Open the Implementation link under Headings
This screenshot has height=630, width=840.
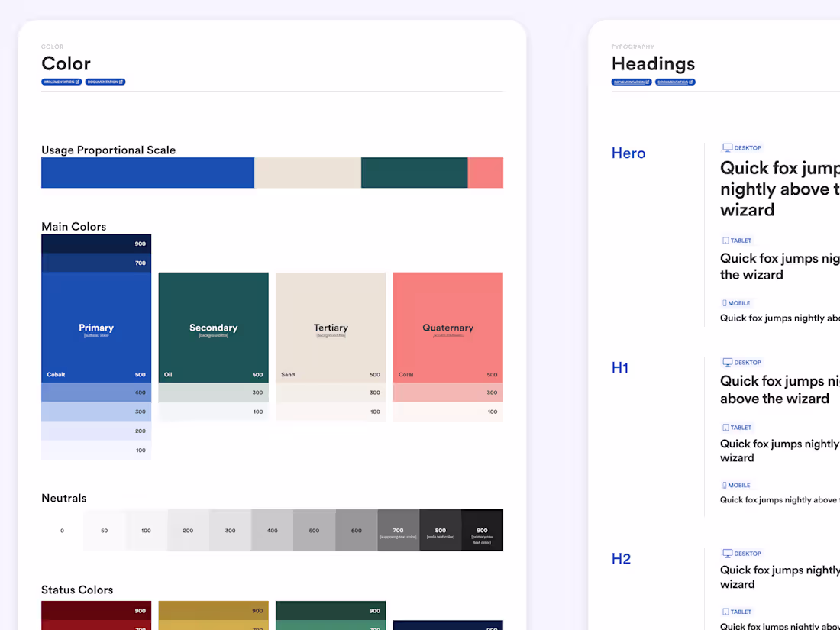coord(632,82)
